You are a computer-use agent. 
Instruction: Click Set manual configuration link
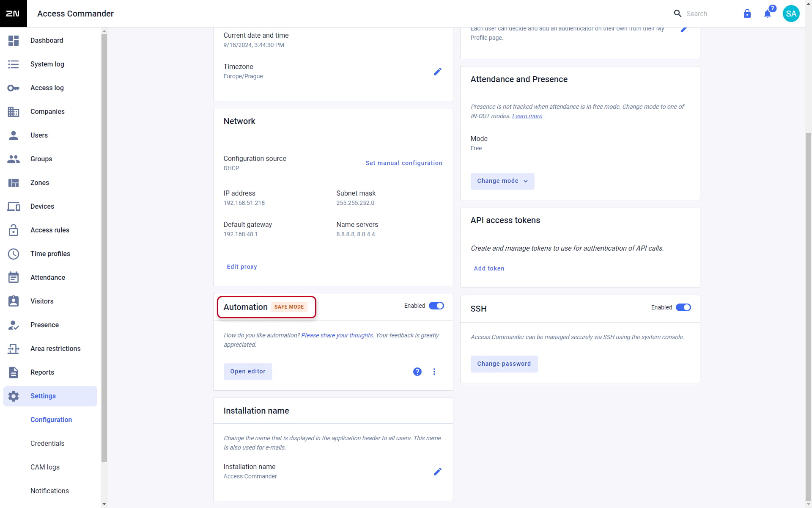pos(404,163)
